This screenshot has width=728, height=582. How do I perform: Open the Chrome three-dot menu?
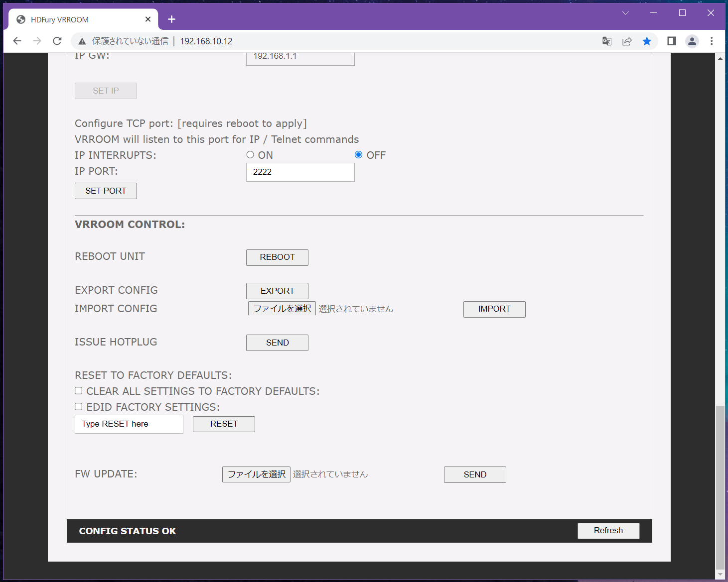tap(712, 41)
